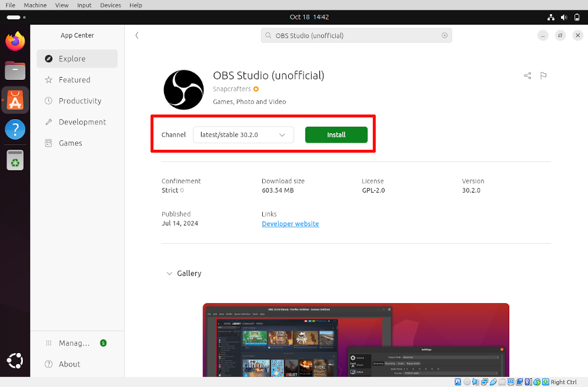588x387 pixels.
Task: Click the Featured star icon in the sidebar
Action: 48,79
